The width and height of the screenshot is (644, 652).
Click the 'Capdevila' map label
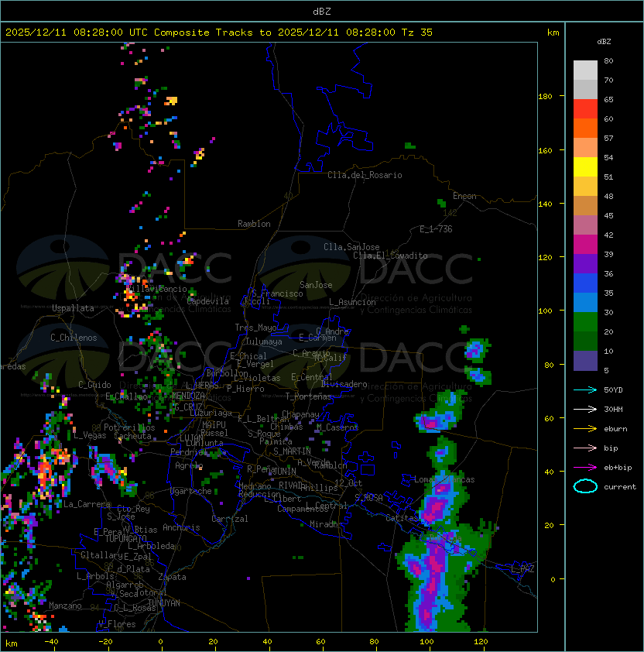pyautogui.click(x=208, y=301)
